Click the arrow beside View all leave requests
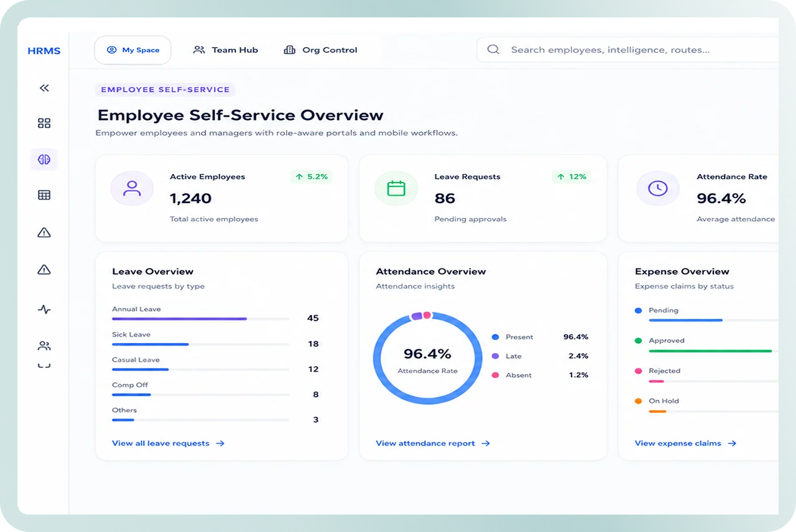The image size is (796, 532). 220,443
